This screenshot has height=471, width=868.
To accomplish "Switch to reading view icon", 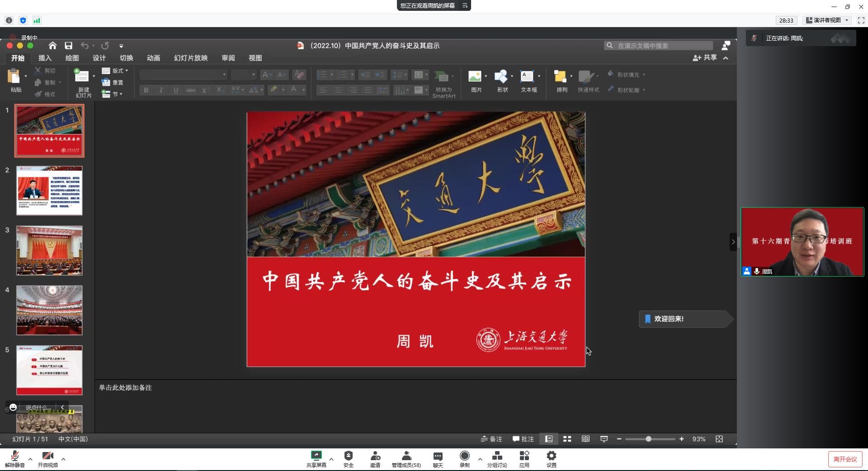I will click(x=585, y=439).
